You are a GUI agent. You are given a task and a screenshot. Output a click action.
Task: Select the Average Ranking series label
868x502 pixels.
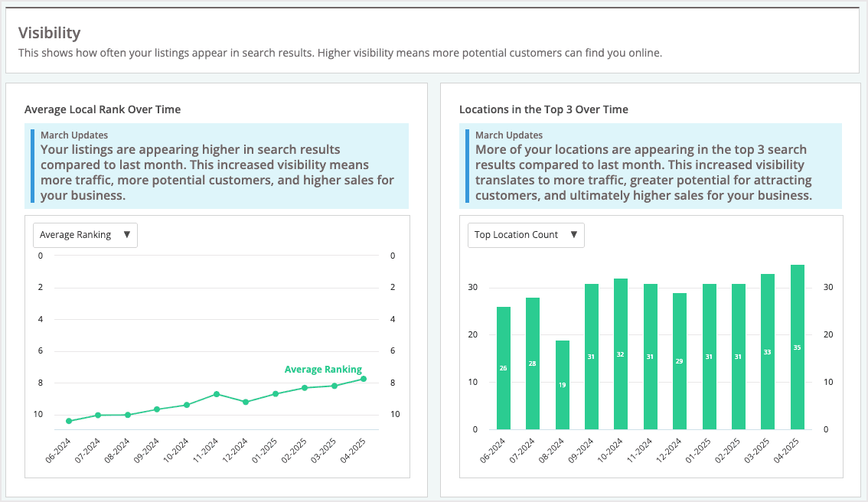point(324,369)
